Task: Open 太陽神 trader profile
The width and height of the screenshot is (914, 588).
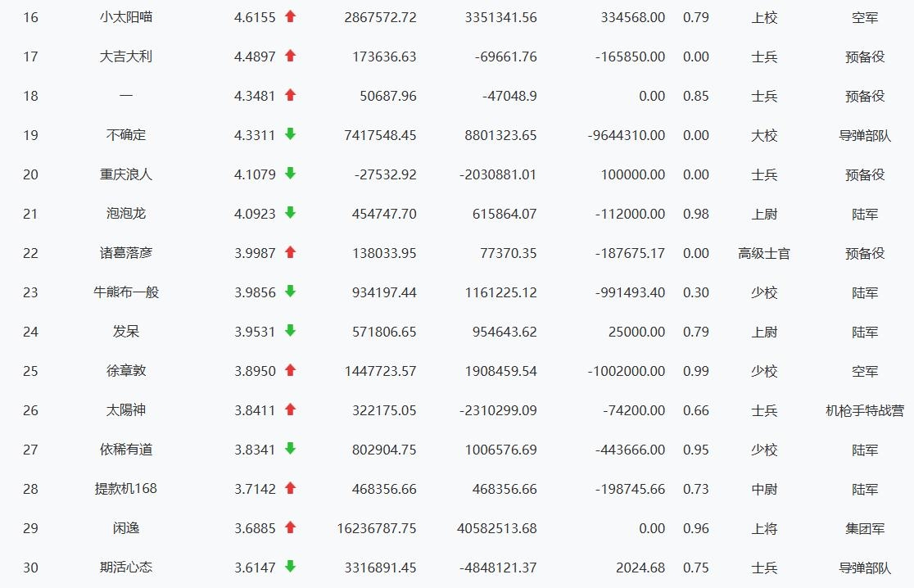Action: (x=126, y=410)
